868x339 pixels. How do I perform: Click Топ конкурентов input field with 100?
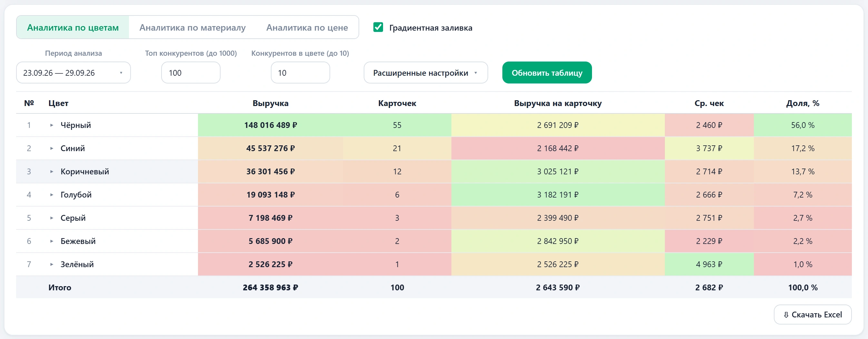tap(191, 73)
